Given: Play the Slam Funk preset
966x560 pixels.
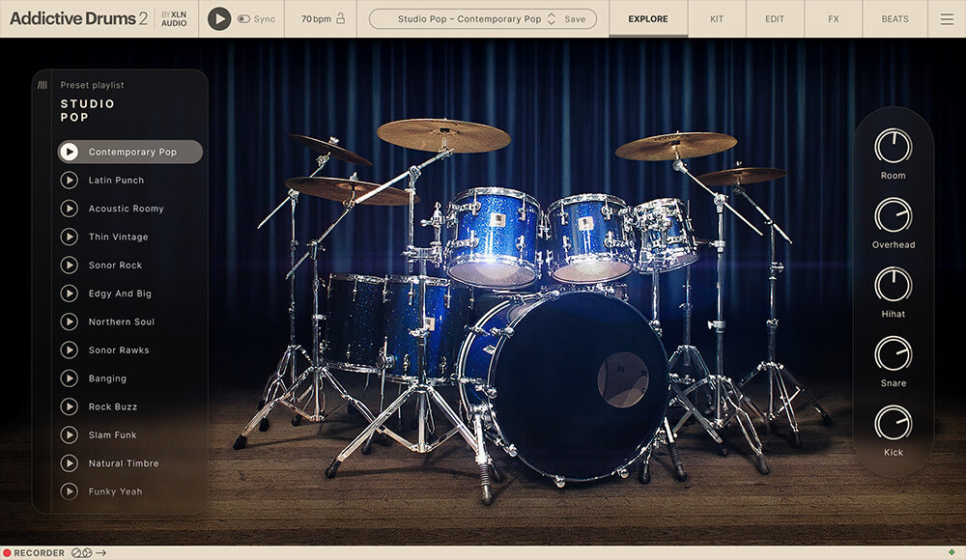Looking at the screenshot, I should pos(70,435).
